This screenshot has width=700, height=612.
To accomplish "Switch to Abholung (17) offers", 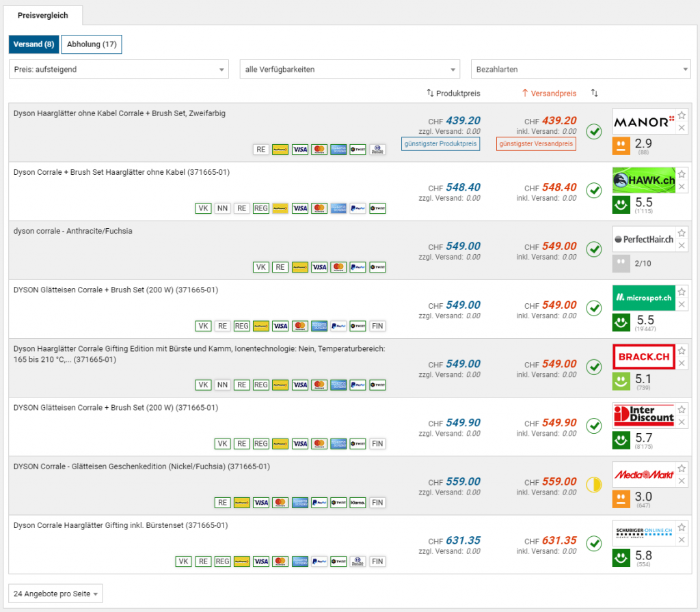I will (x=92, y=44).
